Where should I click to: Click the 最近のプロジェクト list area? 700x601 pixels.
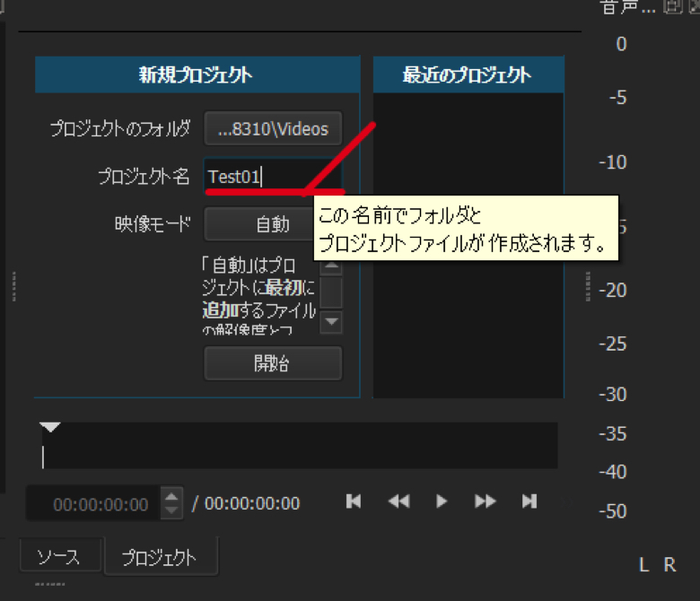468,246
